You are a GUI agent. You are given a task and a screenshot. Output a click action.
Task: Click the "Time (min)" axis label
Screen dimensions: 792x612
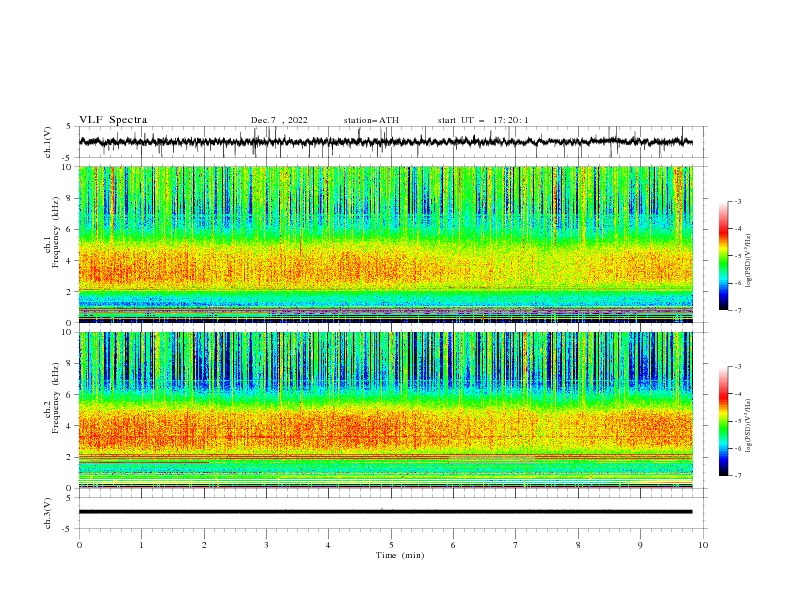[400, 555]
